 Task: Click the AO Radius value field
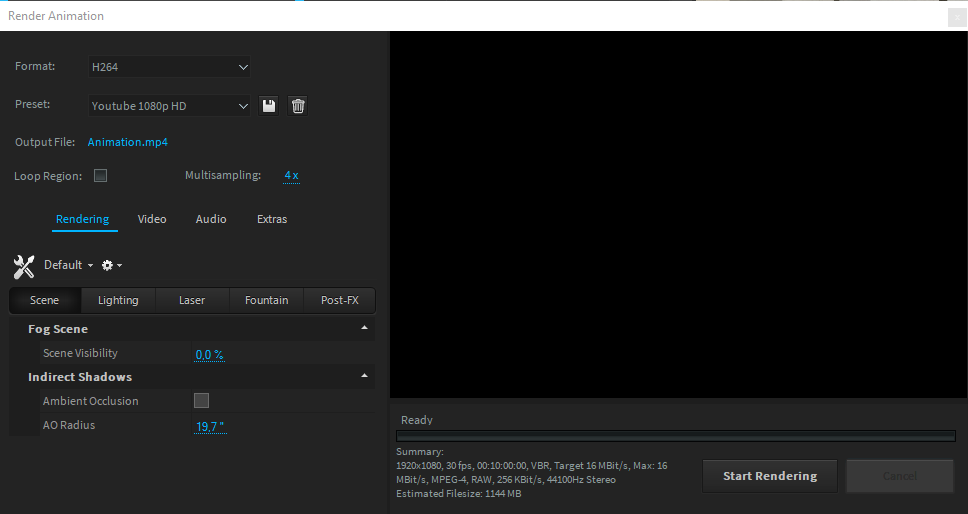pyautogui.click(x=210, y=426)
